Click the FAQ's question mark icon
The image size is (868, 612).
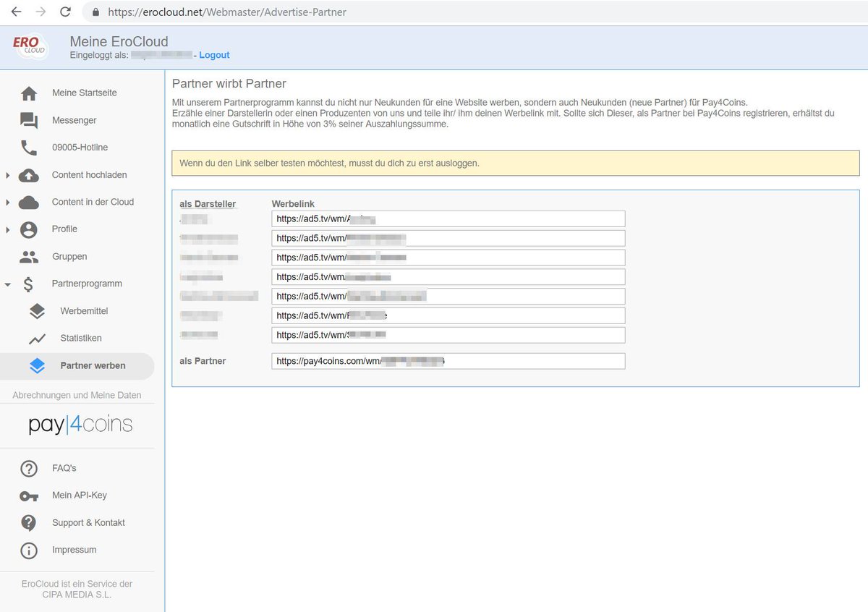(x=29, y=469)
